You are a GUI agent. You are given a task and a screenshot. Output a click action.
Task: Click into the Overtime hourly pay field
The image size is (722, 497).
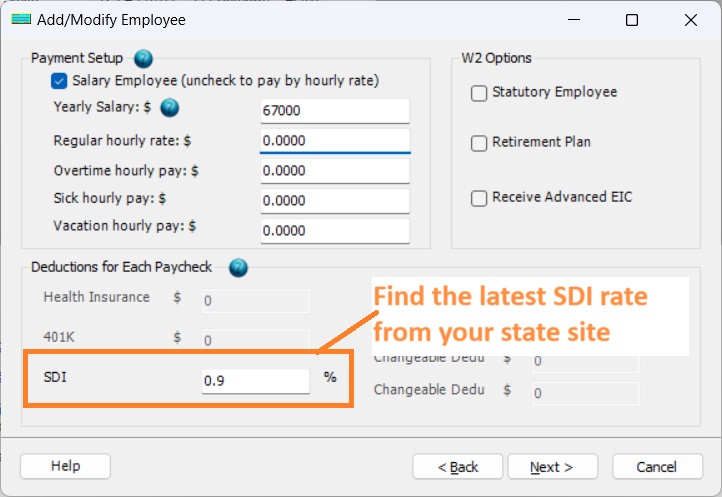(335, 171)
